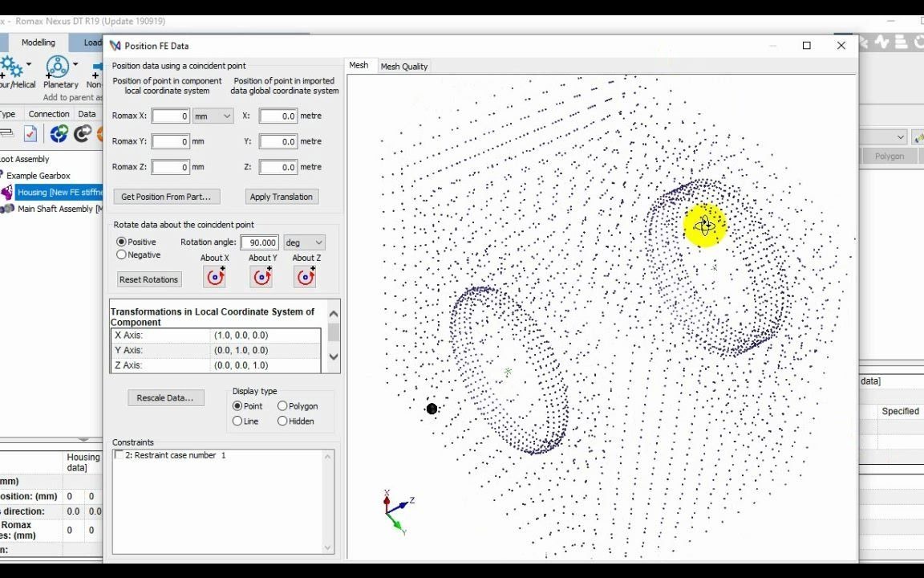Click the Main Shaft Assembly icon
Image resolution: width=924 pixels, height=578 pixels.
[8, 209]
